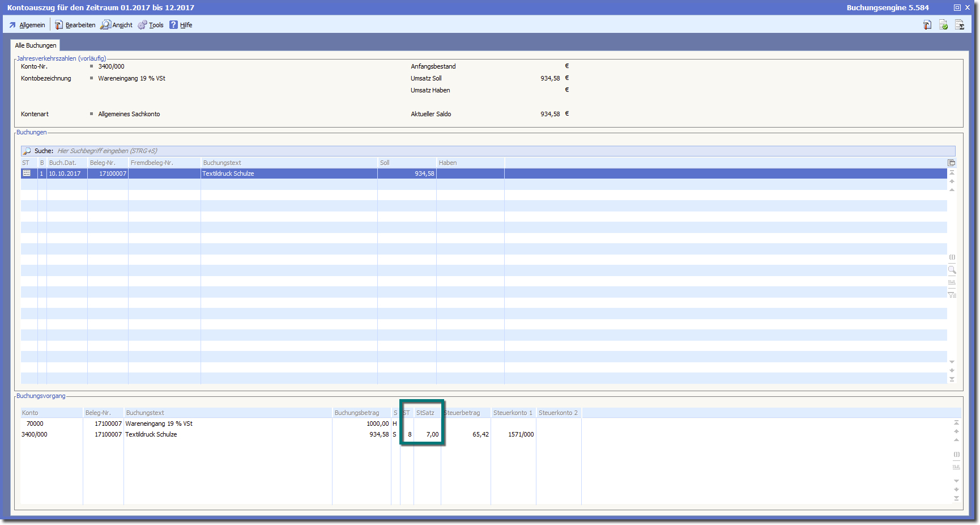The width and height of the screenshot is (980, 525).
Task: Jump to last row in Buchungen list
Action: 952,379
